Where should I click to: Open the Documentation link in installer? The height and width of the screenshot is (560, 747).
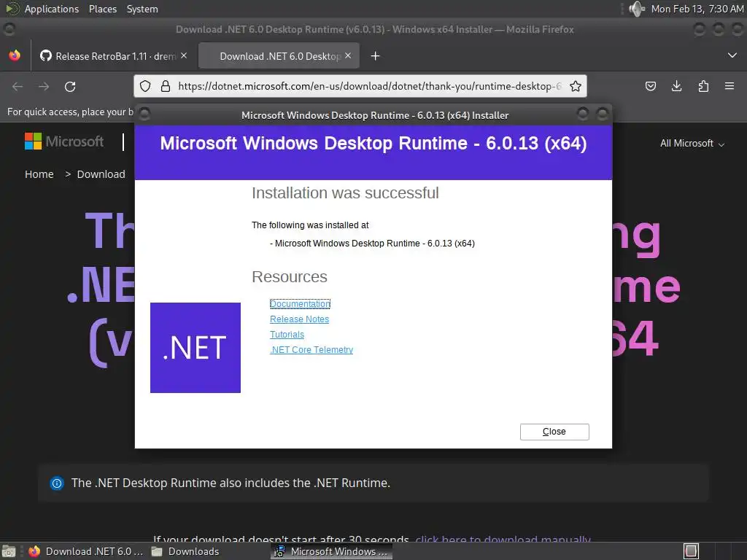point(300,304)
